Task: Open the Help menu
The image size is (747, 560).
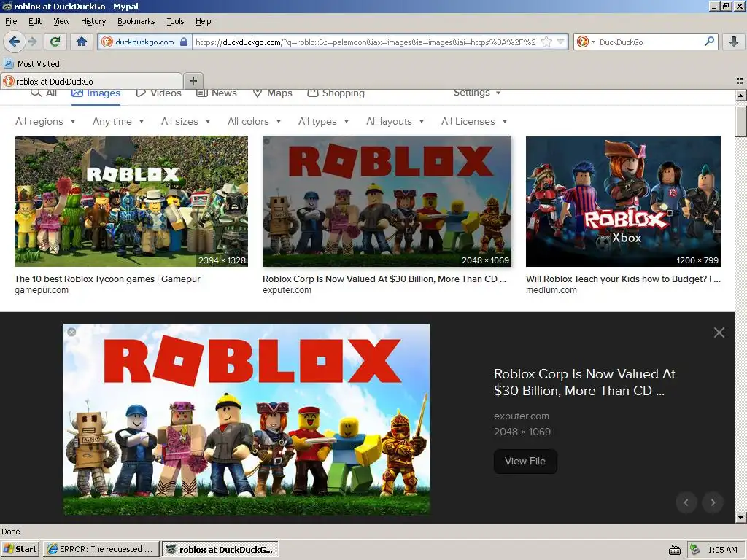Action: (204, 21)
